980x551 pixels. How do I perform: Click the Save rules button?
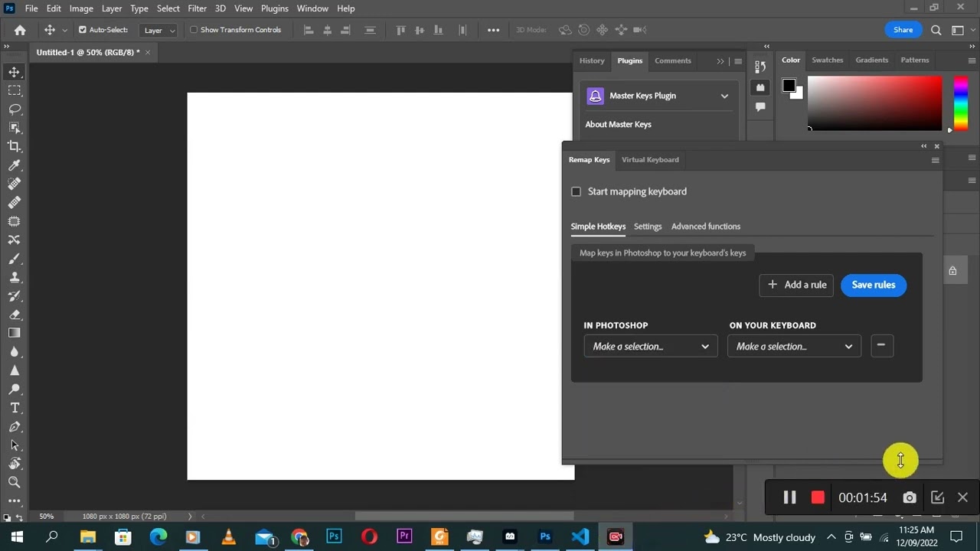tap(874, 285)
